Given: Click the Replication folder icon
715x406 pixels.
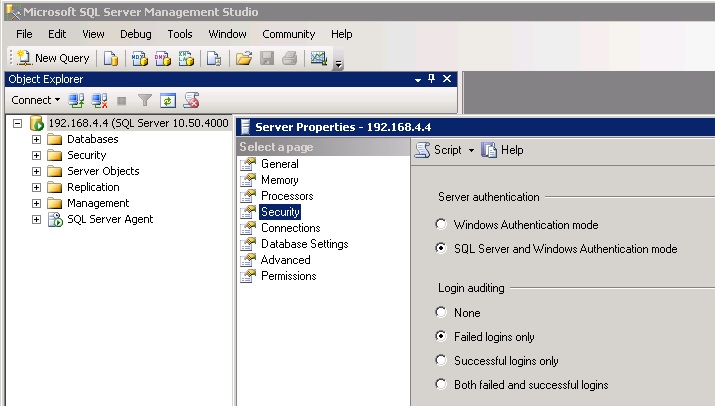Looking at the screenshot, I should 55,187.
